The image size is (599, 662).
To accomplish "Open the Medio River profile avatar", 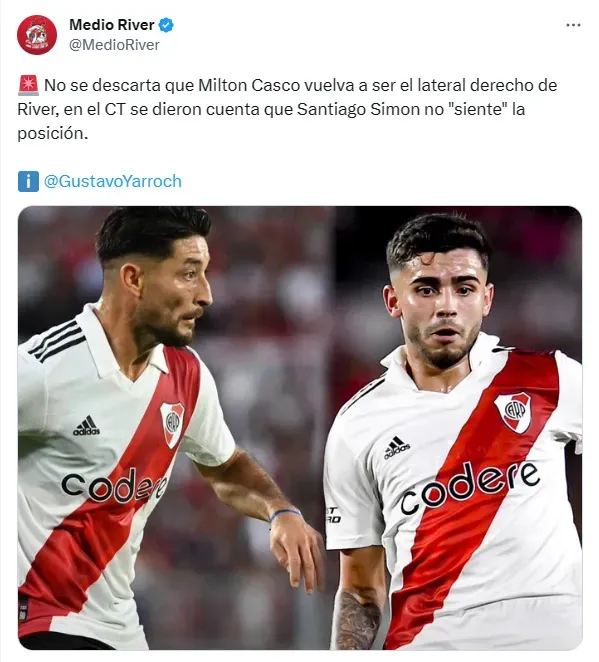I will 37,35.
